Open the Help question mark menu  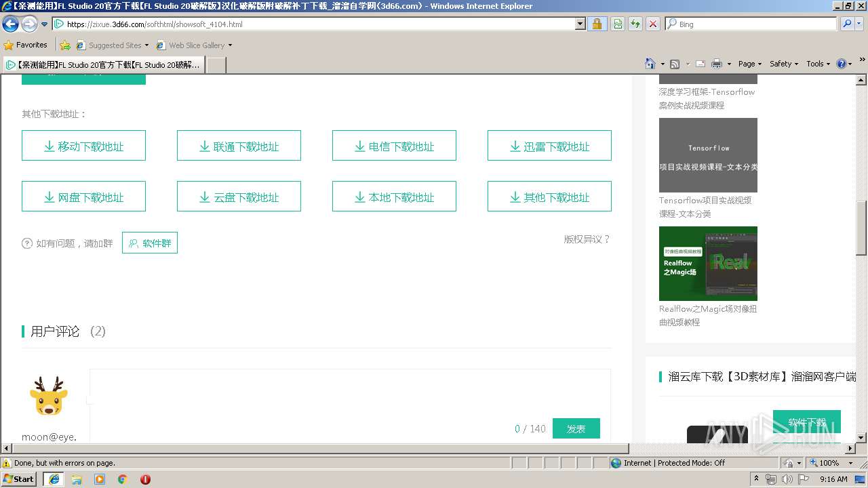click(844, 64)
